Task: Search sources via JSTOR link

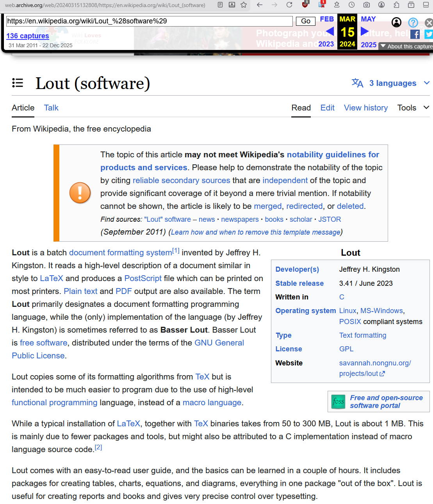Action: [x=330, y=219]
